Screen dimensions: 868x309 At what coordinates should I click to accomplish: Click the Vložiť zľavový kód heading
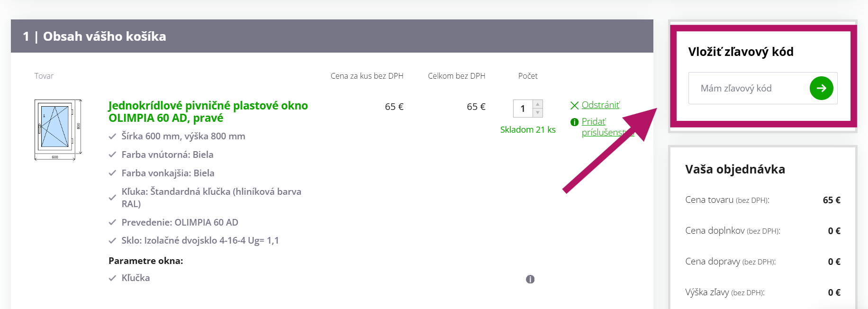point(741,52)
